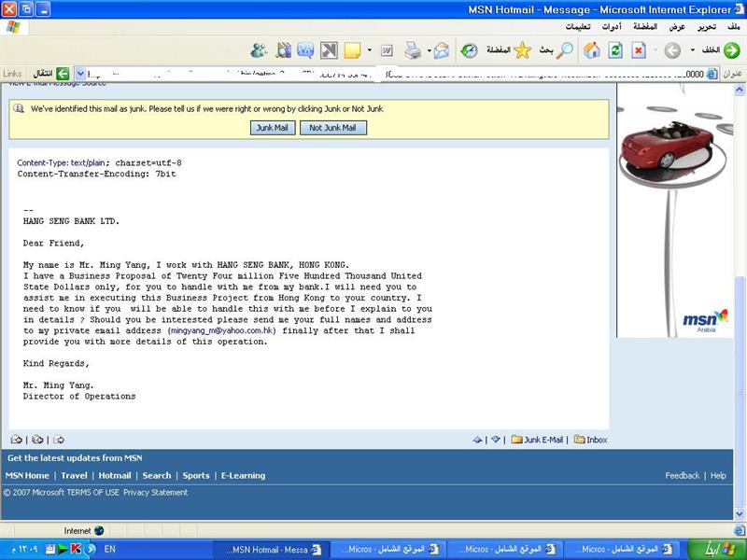The height and width of the screenshot is (560, 747).
Task: Print the page with printer icon
Action: pos(413,50)
